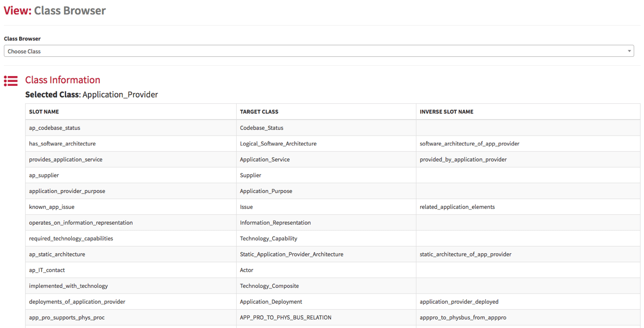Click the View: Class Browser page title
This screenshot has height=328, width=644.
point(55,10)
